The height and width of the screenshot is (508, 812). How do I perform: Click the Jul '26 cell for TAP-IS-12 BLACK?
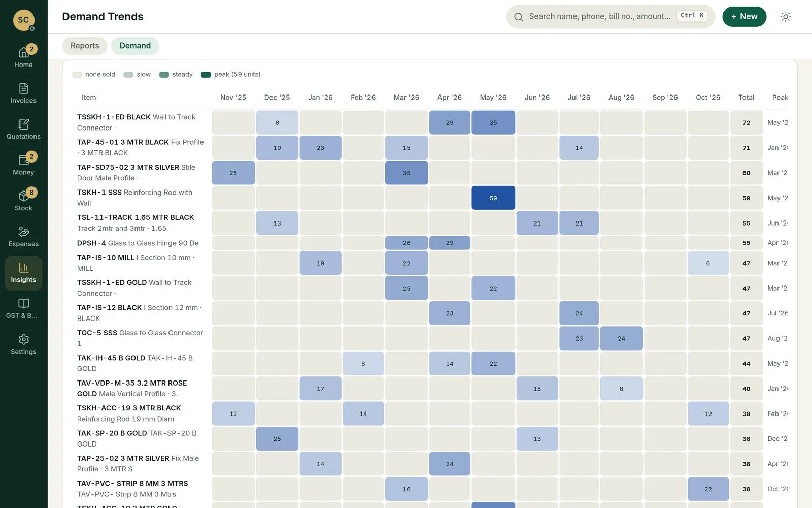click(x=579, y=313)
